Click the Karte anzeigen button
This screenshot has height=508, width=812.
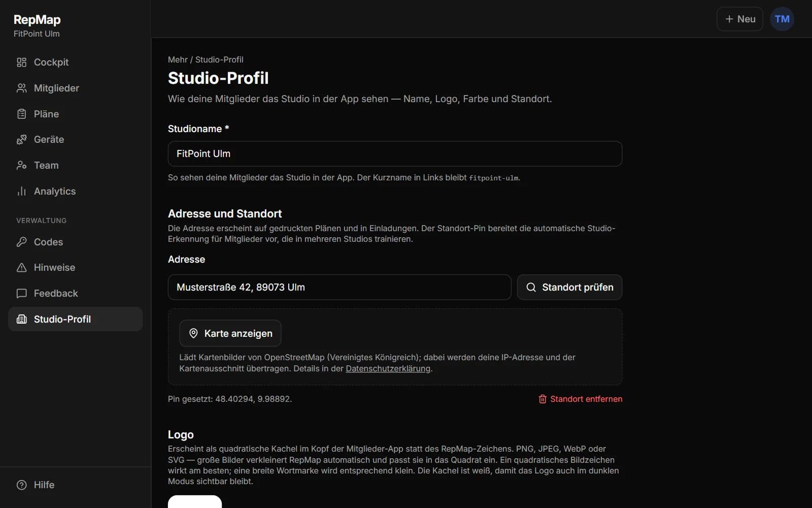(x=230, y=333)
